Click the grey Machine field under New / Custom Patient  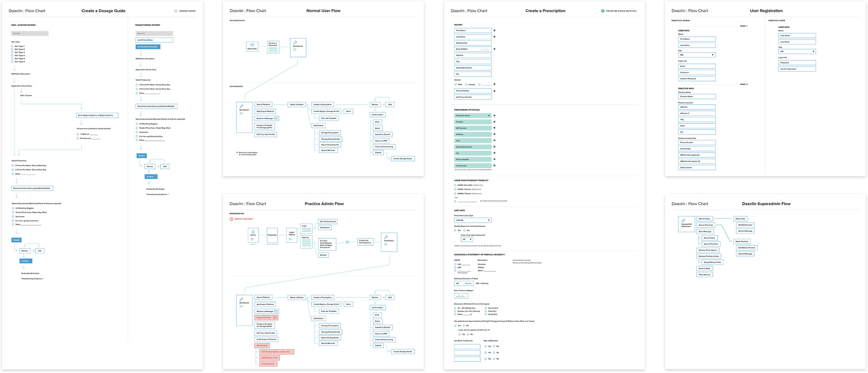[30, 34]
